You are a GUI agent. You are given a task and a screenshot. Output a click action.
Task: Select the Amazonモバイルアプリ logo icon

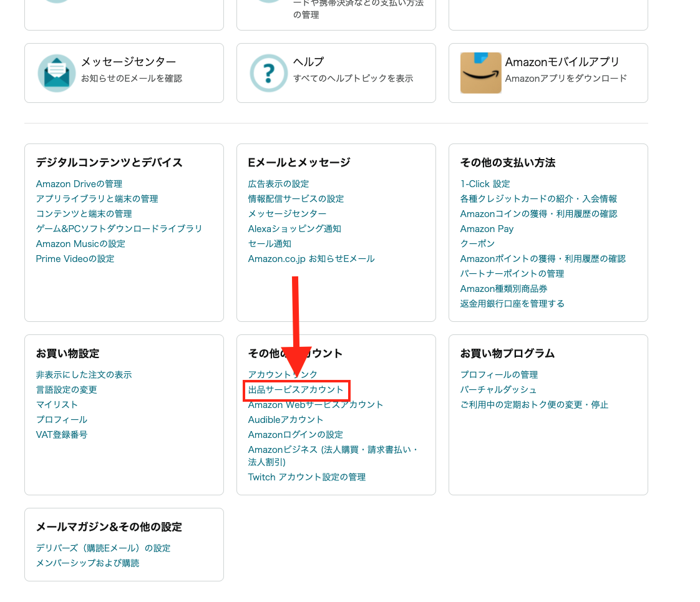pyautogui.click(x=480, y=72)
